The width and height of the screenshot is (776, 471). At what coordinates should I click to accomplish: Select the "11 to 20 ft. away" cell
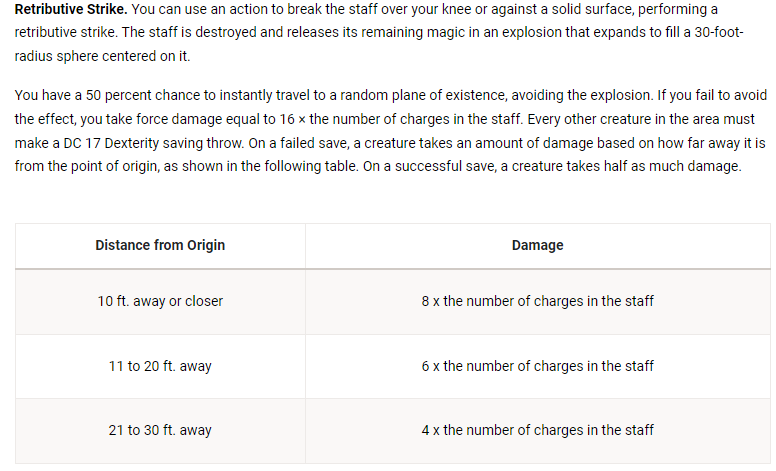pyautogui.click(x=160, y=366)
